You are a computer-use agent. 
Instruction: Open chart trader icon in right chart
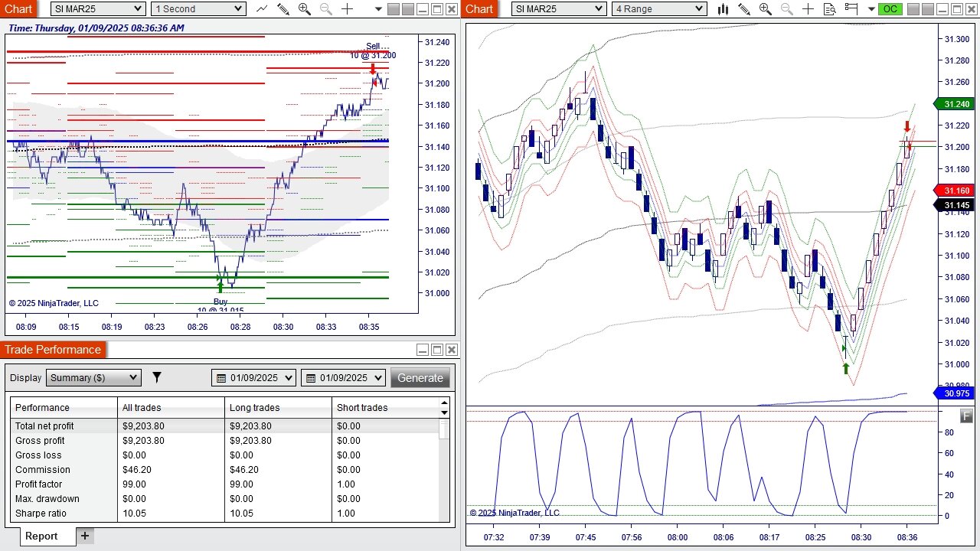pos(851,9)
